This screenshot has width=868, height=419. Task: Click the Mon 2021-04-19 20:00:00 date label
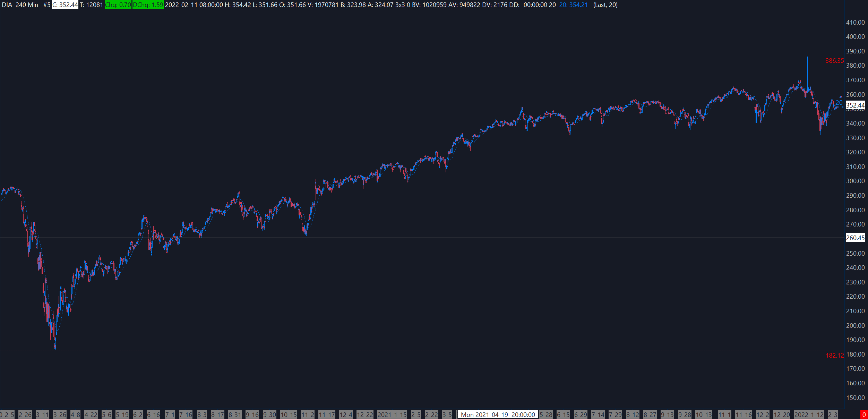pyautogui.click(x=498, y=415)
